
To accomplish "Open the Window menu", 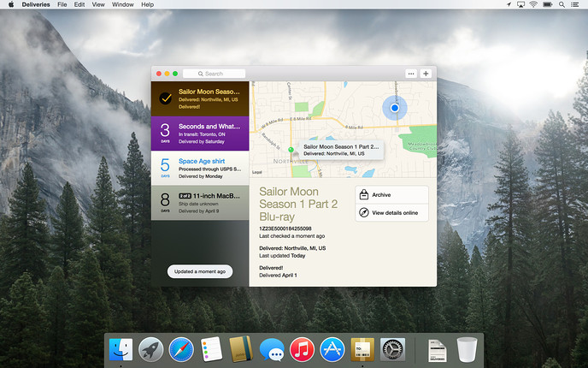I will 122,4.
